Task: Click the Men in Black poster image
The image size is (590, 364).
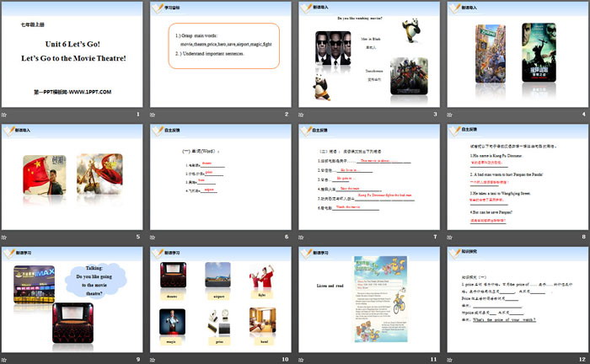Action: pyautogui.click(x=331, y=47)
